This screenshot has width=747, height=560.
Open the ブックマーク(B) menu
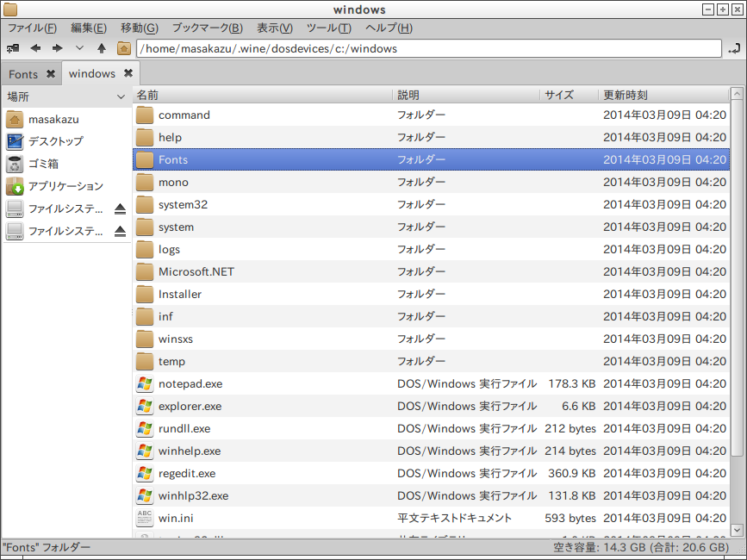[x=208, y=28]
